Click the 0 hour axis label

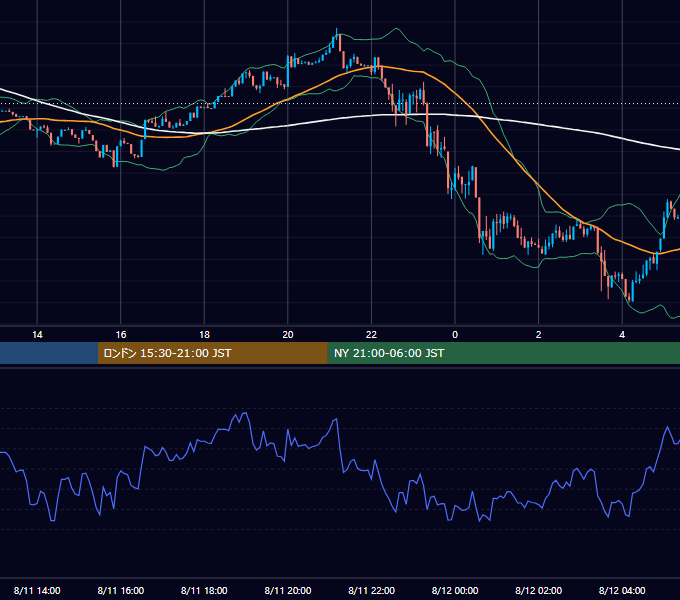pyautogui.click(x=455, y=335)
